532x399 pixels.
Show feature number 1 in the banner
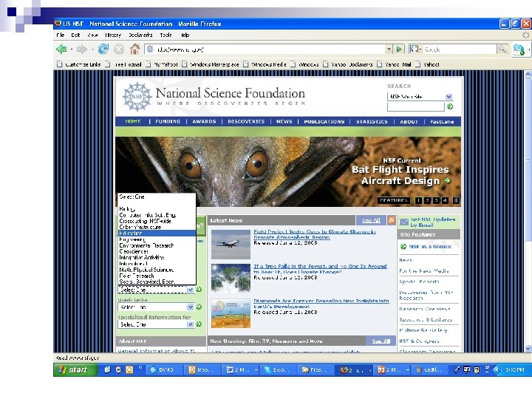[418, 200]
